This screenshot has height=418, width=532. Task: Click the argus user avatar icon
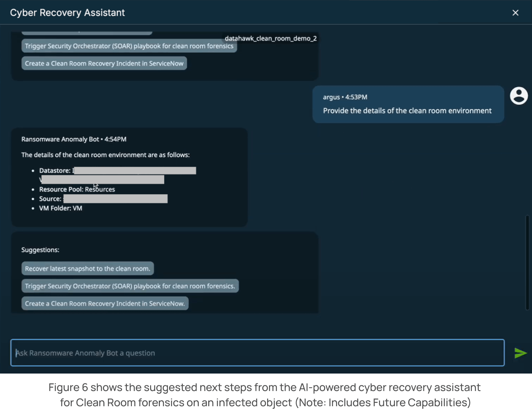coord(519,96)
